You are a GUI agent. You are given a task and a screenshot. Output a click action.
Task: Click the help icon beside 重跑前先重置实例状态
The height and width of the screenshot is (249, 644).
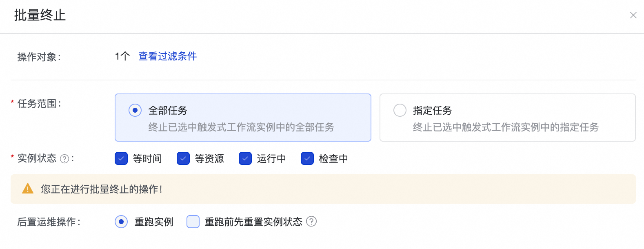[311, 221]
